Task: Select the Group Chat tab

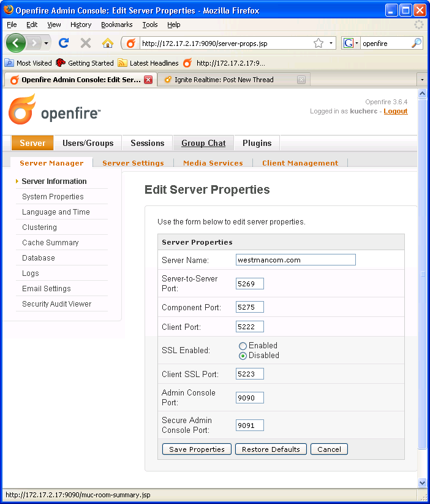Action: 203,143
